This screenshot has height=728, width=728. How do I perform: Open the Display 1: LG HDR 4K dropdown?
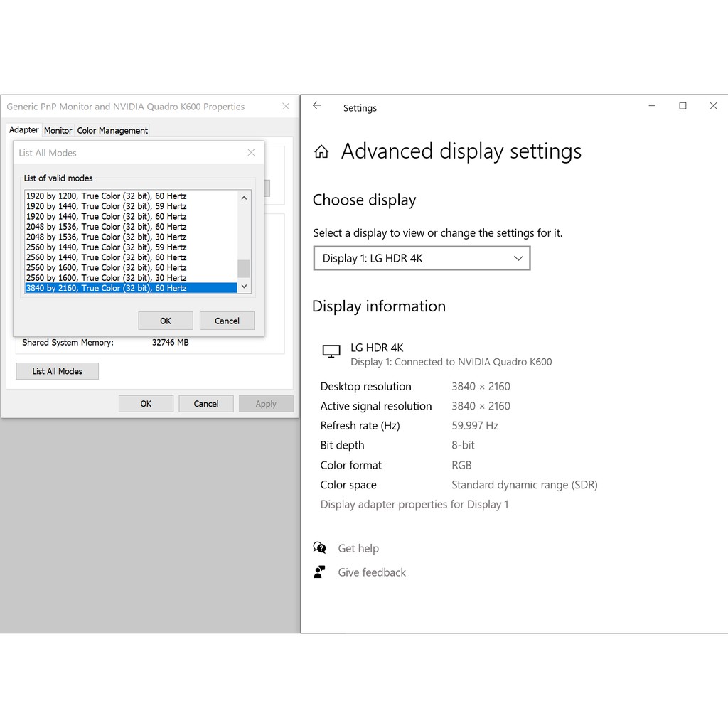422,258
